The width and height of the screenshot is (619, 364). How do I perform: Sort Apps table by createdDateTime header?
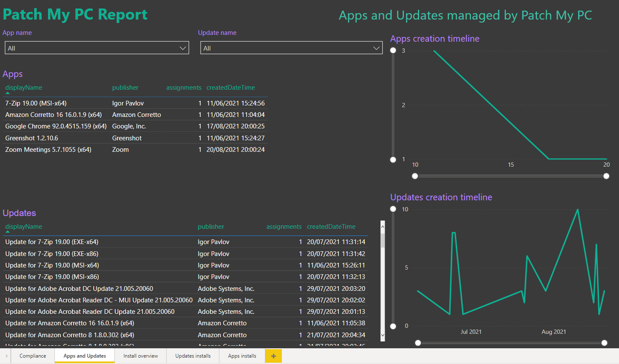click(x=231, y=88)
